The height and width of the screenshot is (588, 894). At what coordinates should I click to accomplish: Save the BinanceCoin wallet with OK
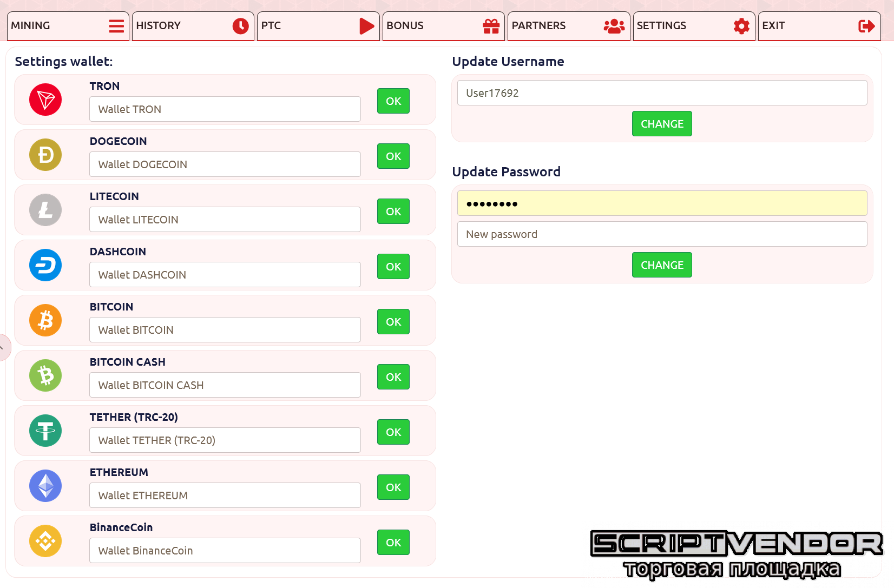point(393,543)
